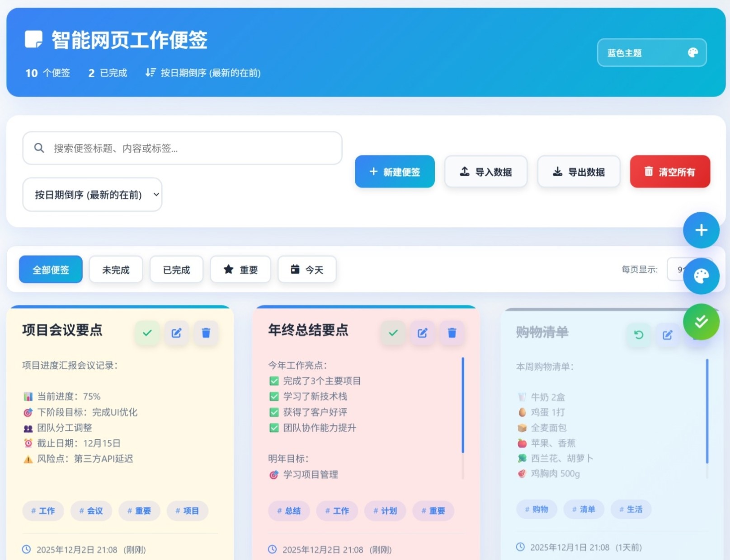Click the floating green check-all icon

[701, 322]
